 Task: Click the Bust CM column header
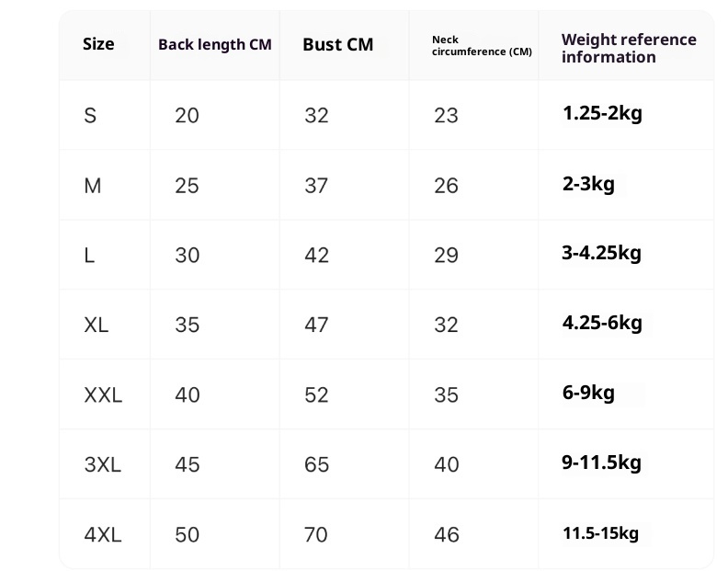pos(338,44)
